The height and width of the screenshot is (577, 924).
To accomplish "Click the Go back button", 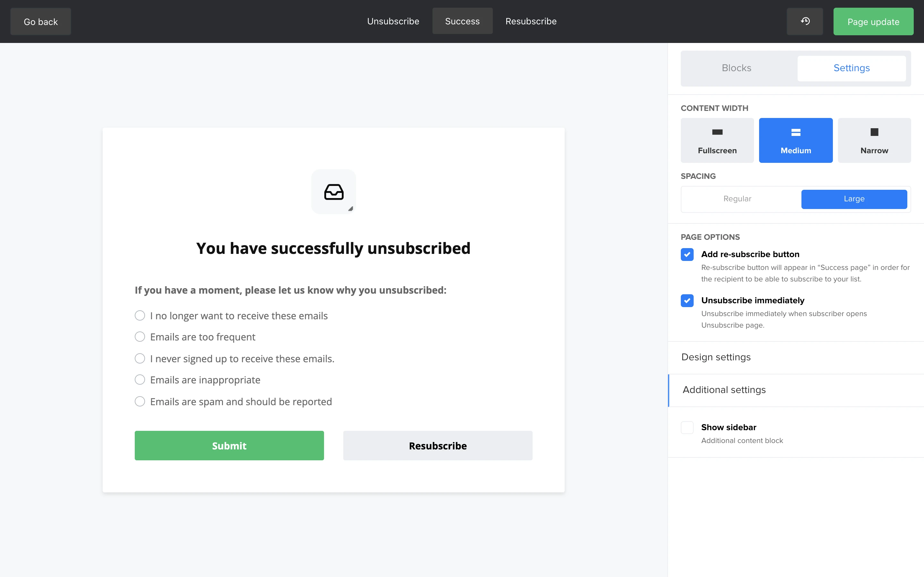I will point(40,22).
